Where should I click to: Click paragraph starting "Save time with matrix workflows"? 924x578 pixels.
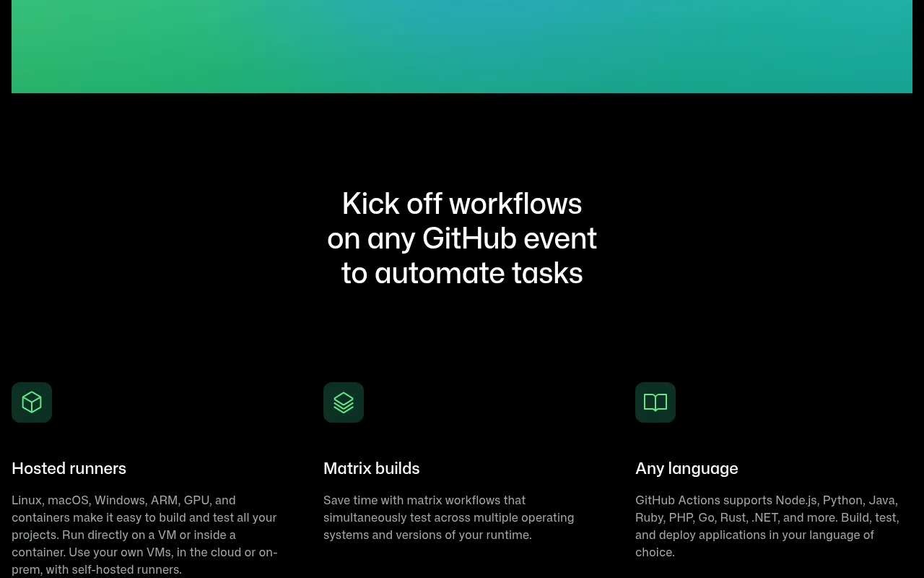point(448,517)
